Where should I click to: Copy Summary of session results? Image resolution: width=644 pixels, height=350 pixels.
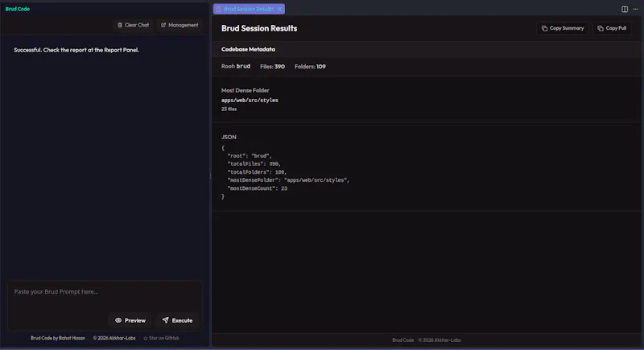(562, 28)
